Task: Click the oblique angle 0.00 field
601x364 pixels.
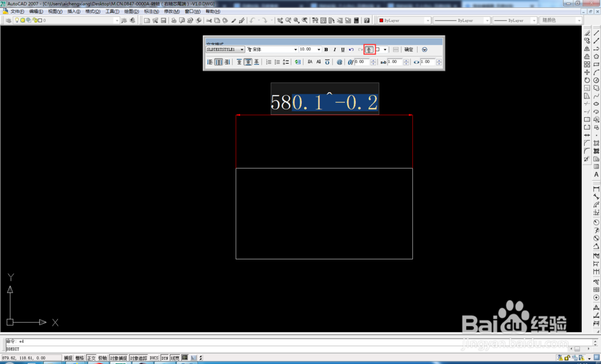Action: tap(362, 62)
